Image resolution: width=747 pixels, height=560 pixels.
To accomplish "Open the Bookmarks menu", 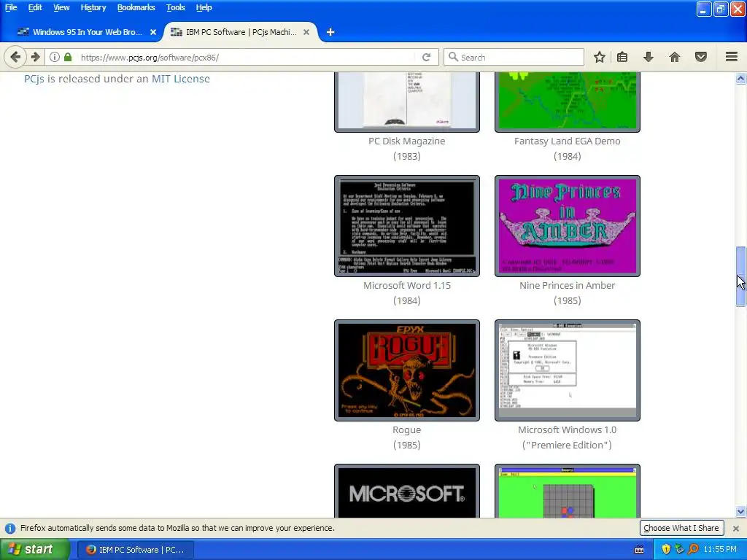I will click(x=136, y=7).
